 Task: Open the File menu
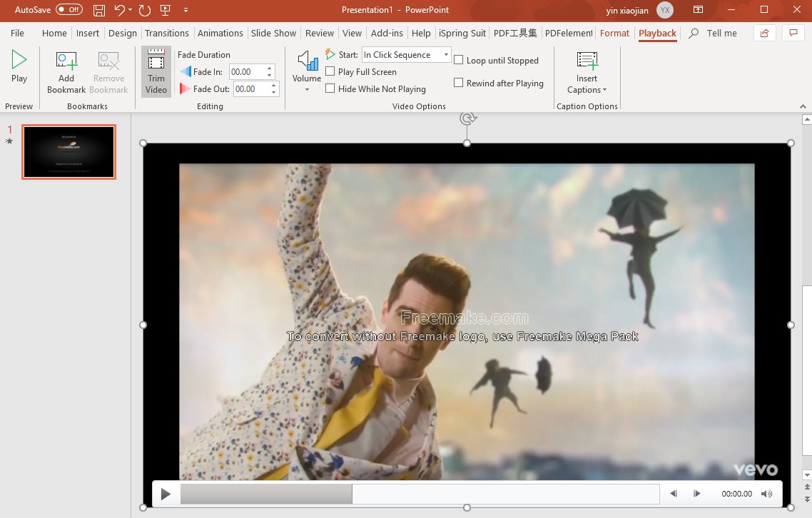[17, 33]
